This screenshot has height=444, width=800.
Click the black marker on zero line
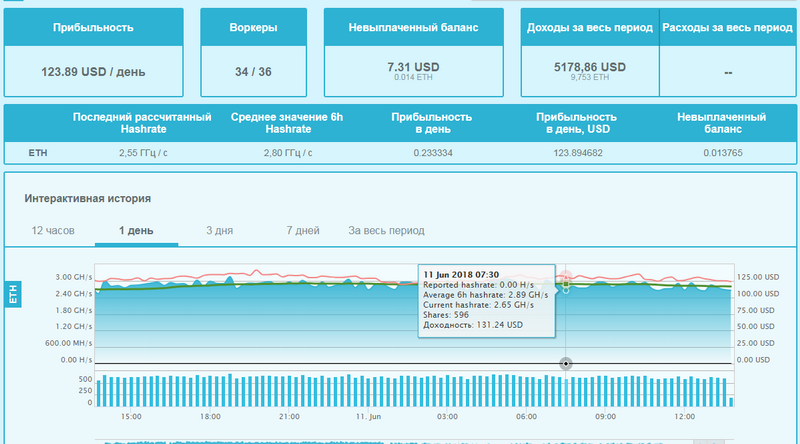click(565, 363)
